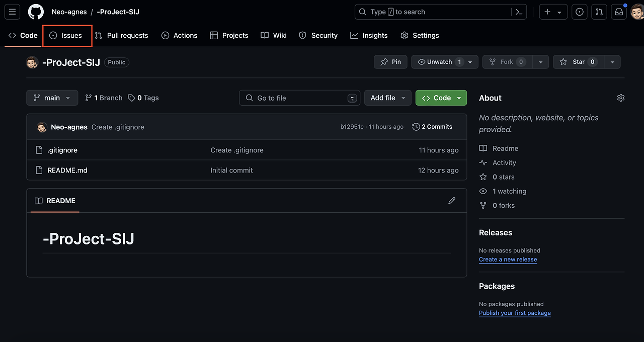
Task: View the 2 Commits history
Action: click(432, 127)
